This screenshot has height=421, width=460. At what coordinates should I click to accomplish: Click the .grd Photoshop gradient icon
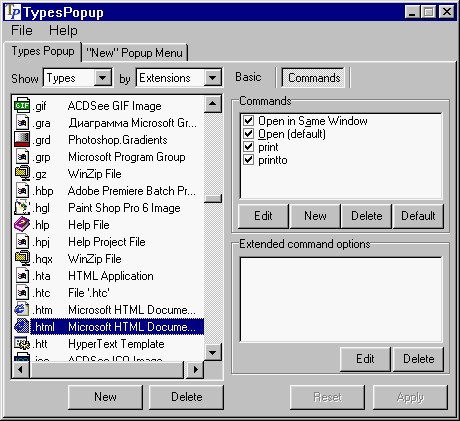tap(22, 140)
